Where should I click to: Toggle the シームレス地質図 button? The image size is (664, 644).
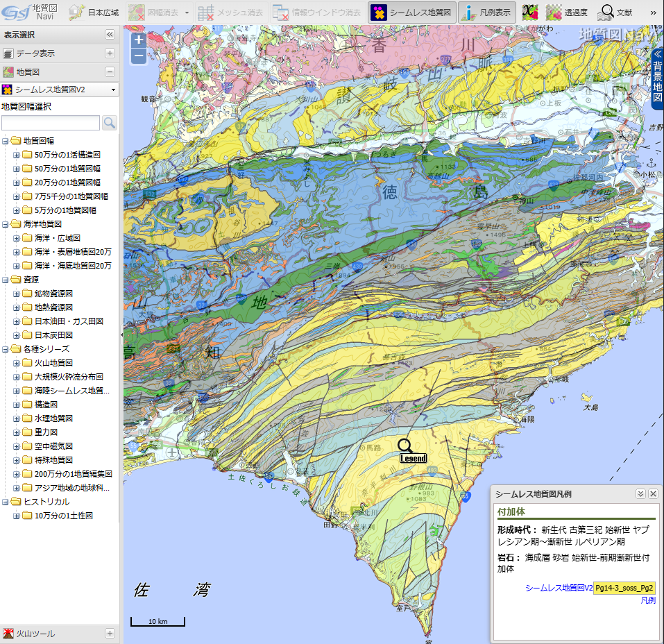[x=412, y=12]
